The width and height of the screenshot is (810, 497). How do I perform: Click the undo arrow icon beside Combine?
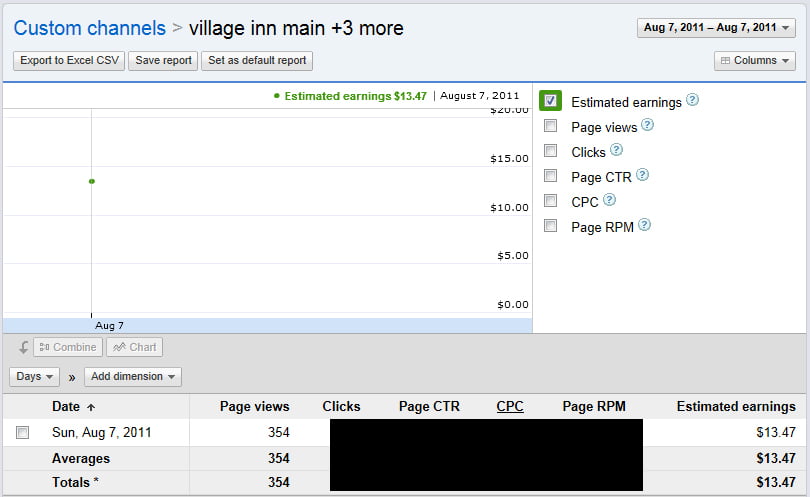(x=23, y=347)
